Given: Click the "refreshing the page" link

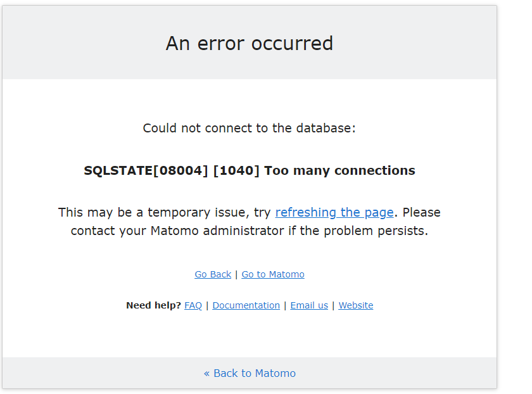Looking at the screenshot, I should 334,212.
